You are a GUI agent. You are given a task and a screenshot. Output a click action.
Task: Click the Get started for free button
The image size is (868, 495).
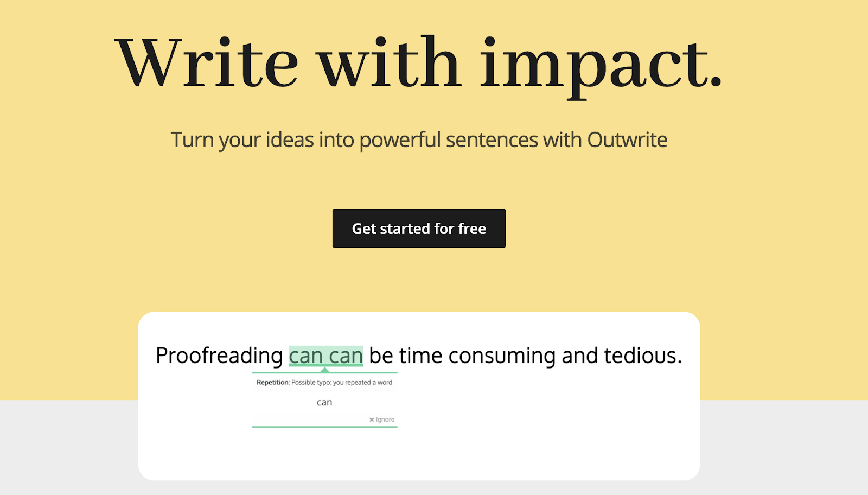click(419, 229)
